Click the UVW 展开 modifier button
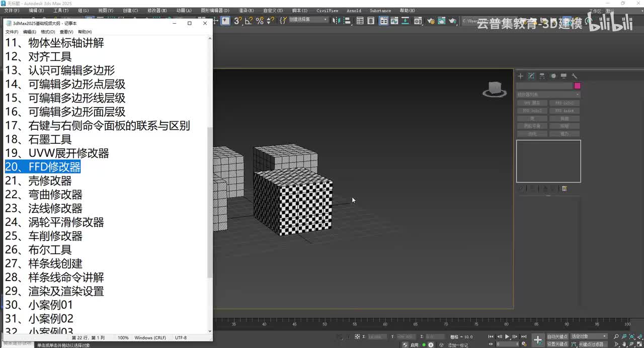 [x=532, y=103]
